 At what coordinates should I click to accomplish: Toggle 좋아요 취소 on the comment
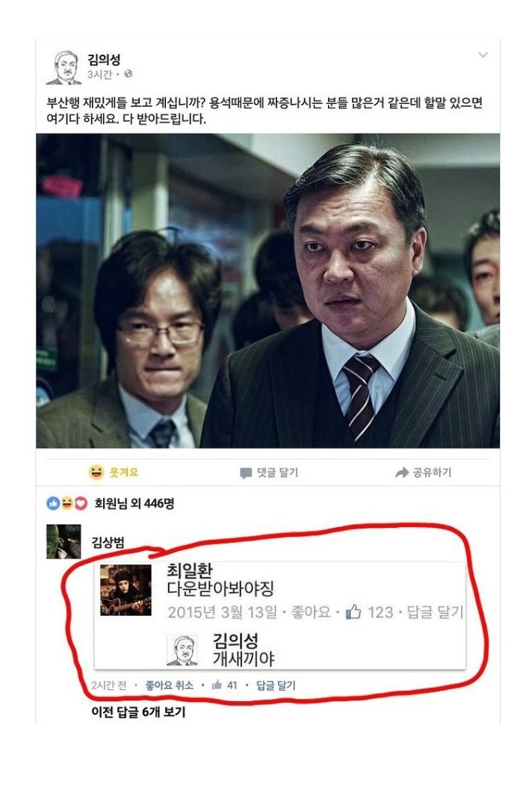pyautogui.click(x=170, y=686)
